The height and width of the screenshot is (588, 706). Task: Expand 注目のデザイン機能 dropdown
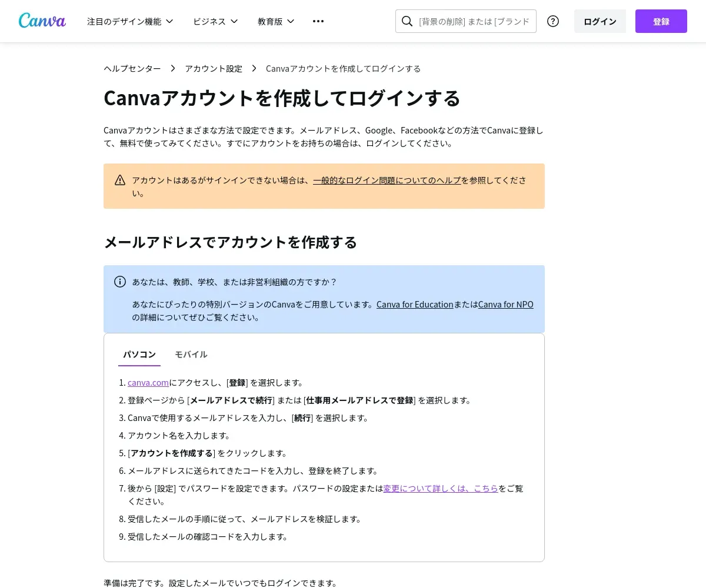[x=130, y=21]
